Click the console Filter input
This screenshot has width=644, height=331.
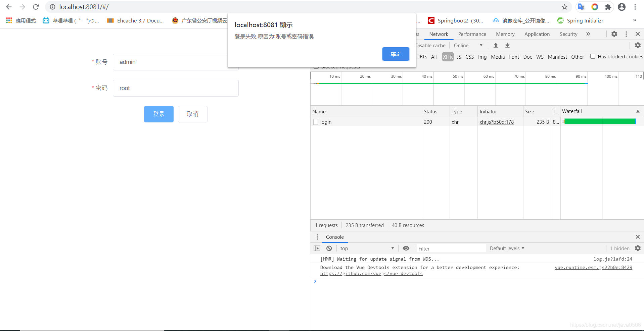(x=451, y=249)
